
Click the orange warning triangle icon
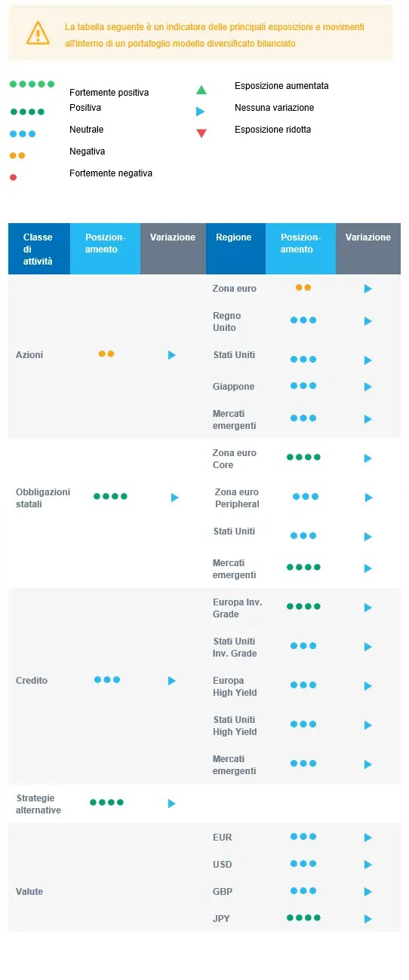[x=37, y=32]
